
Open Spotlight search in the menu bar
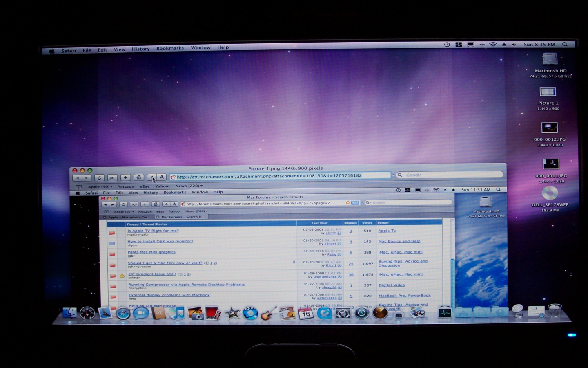(565, 45)
